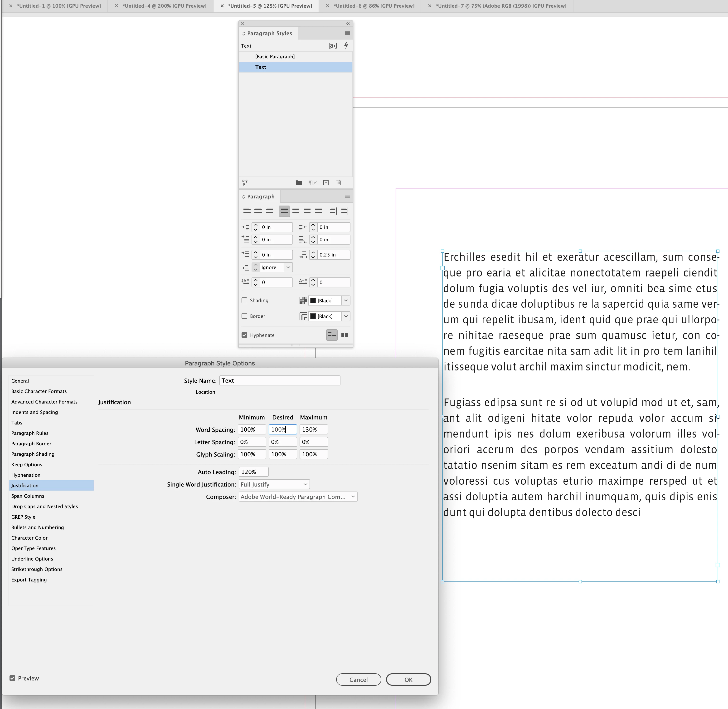728x709 pixels.
Task: Click the Create New Style Group folder icon
Action: 298,182
